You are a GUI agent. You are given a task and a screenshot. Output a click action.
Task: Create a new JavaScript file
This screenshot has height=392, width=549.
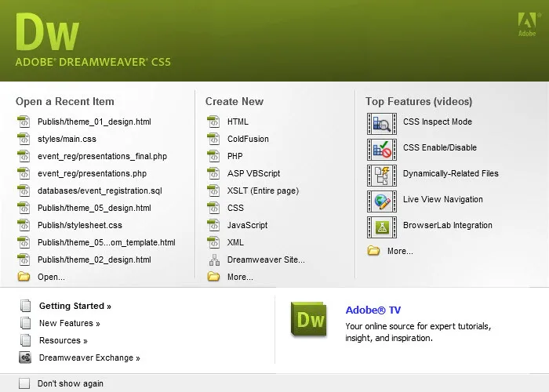[247, 225]
